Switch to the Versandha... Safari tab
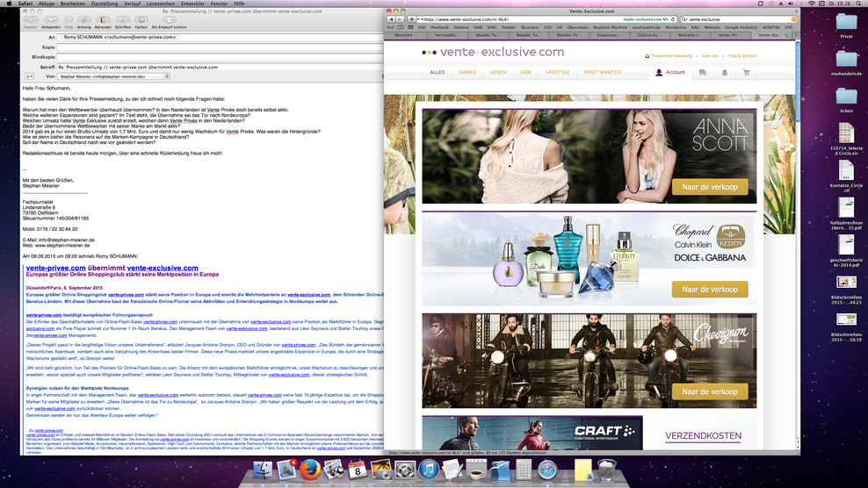This screenshot has height=488, width=868. (446, 35)
